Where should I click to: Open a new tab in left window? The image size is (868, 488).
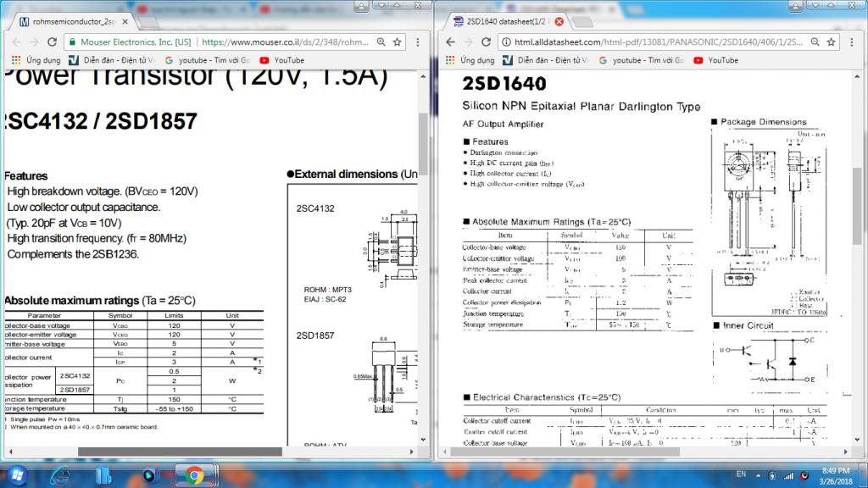147,22
